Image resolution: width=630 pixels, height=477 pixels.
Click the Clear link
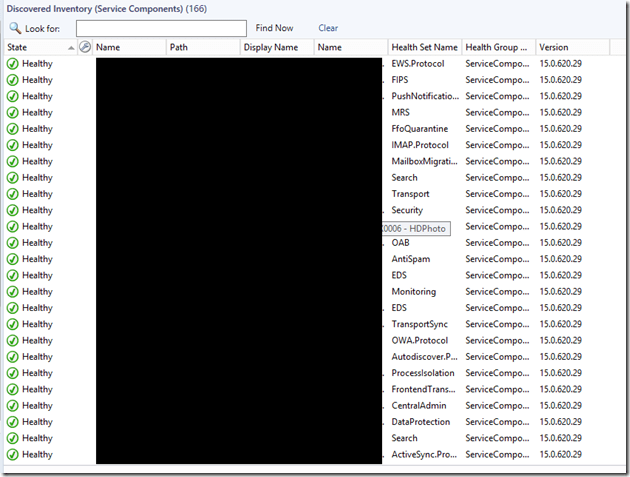(328, 28)
